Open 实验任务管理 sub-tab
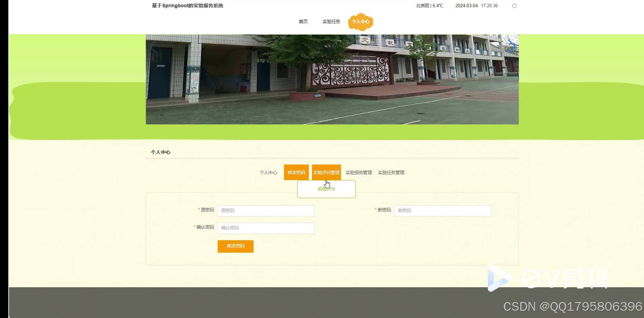Screen dimensions: 644x318 [x=391, y=172]
